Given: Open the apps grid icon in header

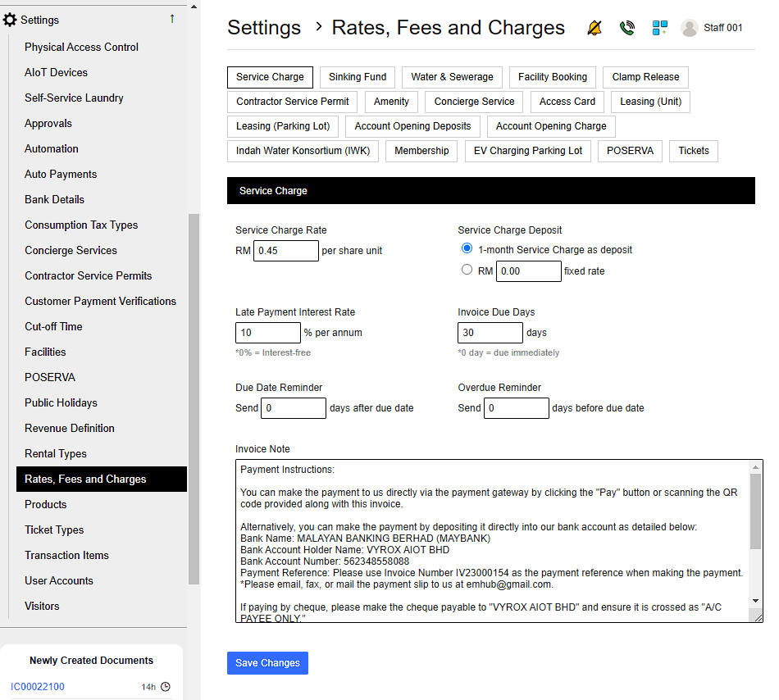Looking at the screenshot, I should pos(659,28).
